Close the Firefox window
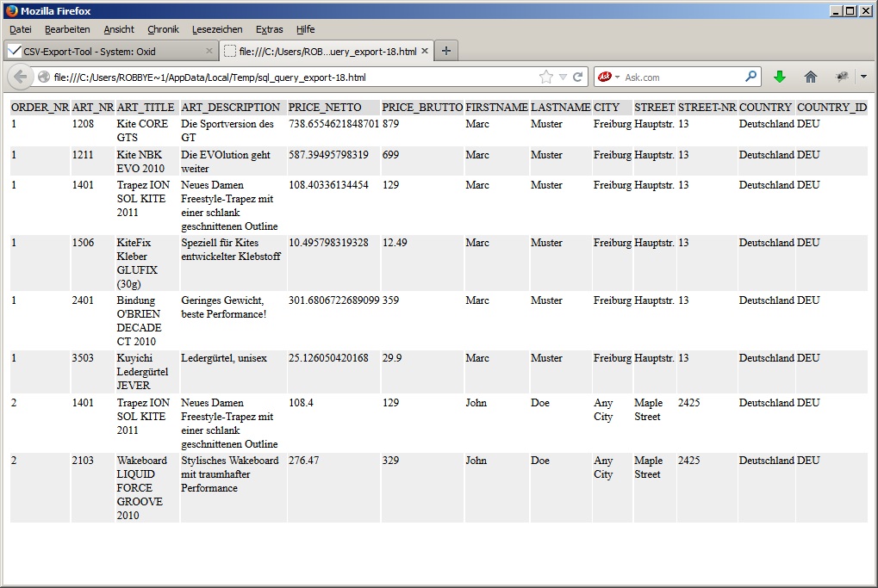Screen dimensions: 878x588 click(865, 10)
